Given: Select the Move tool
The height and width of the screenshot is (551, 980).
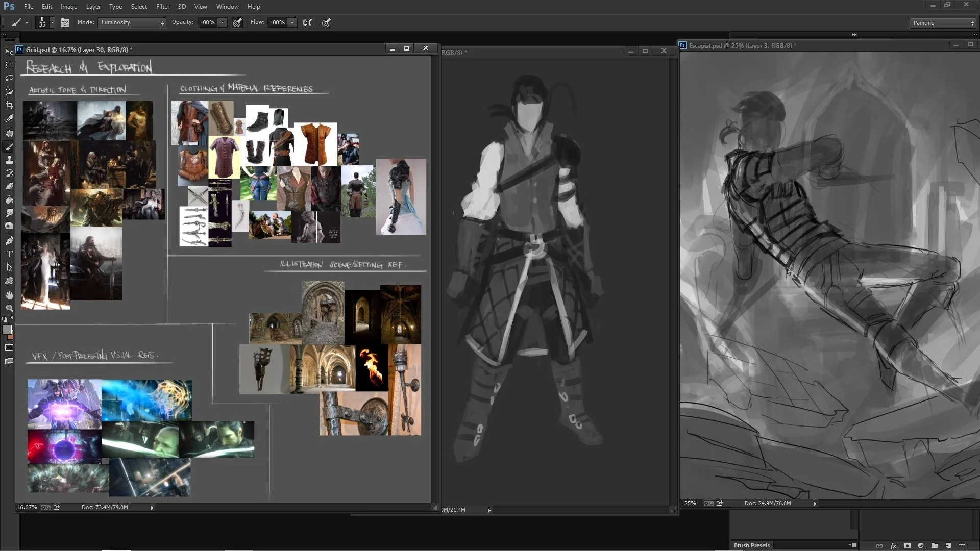Looking at the screenshot, I should [9, 52].
